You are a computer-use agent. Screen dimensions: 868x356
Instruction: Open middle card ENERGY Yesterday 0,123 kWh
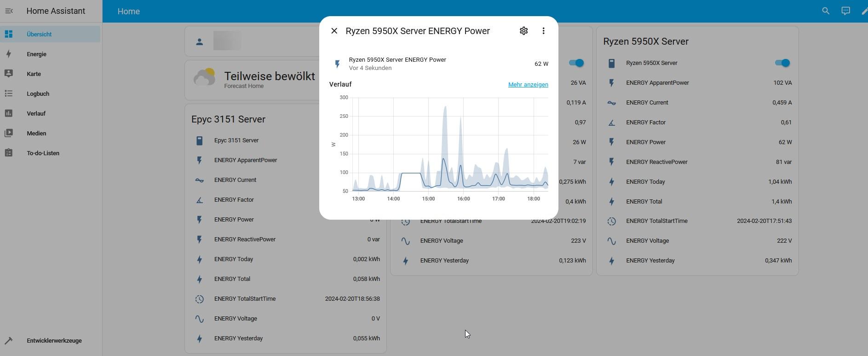[x=492, y=261]
